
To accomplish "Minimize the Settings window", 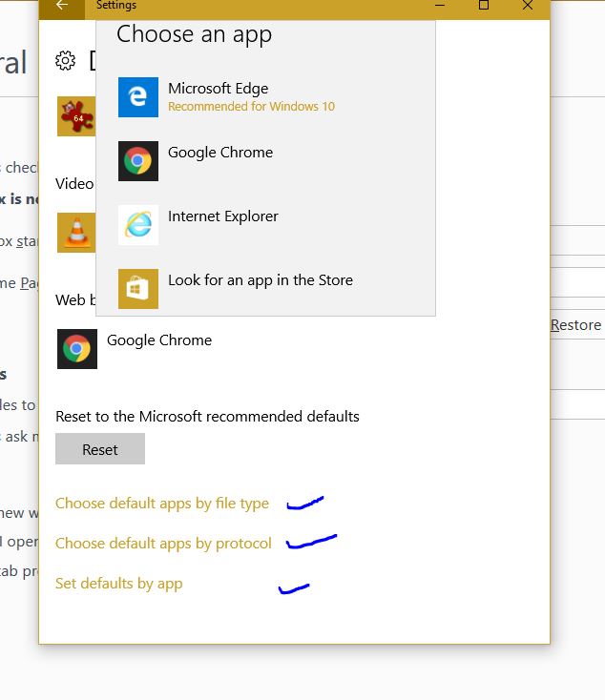I will tap(440, 6).
